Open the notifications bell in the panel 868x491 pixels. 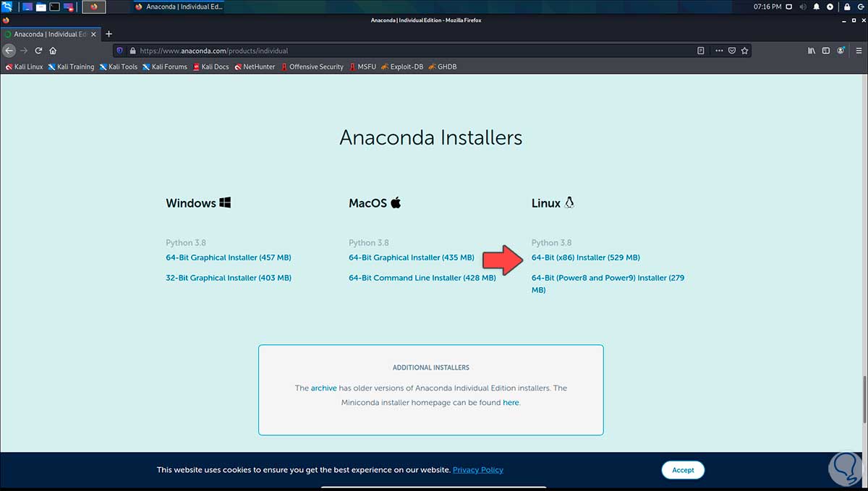816,7
